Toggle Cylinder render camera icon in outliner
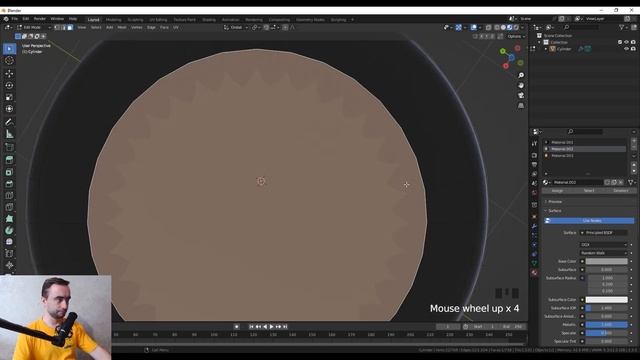 (x=633, y=49)
